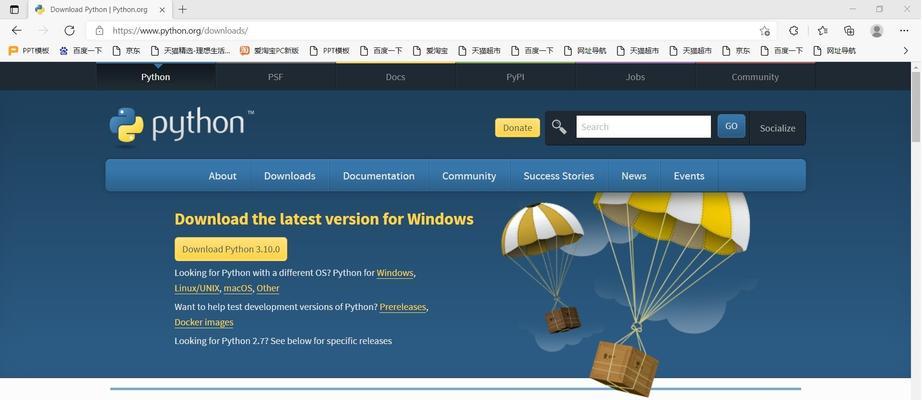Click the page vertical scrollbar thumb
This screenshot has width=922, height=400.
[x=916, y=106]
